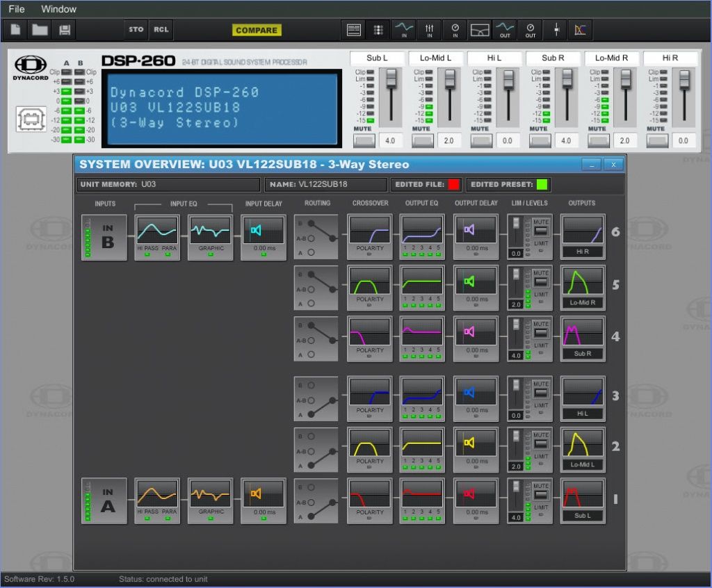Mute the Sub R output channel

point(540,140)
